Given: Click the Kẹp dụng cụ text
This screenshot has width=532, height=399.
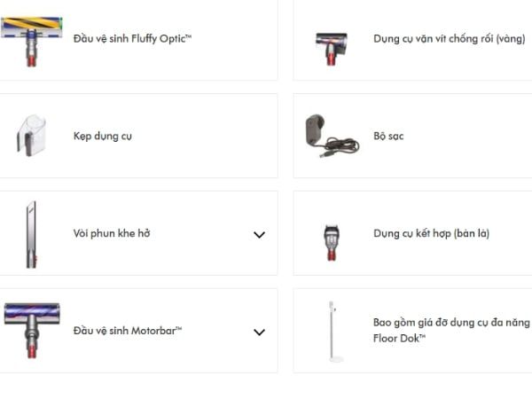Looking at the screenshot, I should [x=103, y=137].
